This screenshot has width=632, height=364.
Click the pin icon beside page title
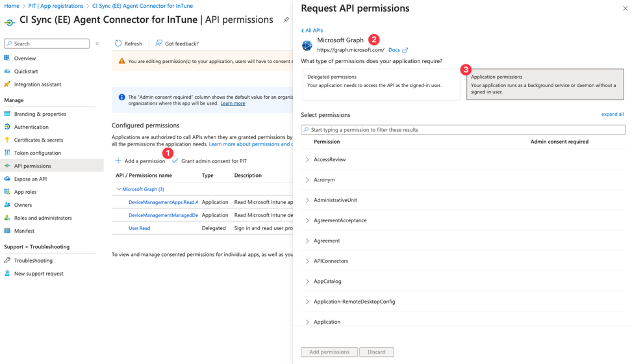pos(286,20)
